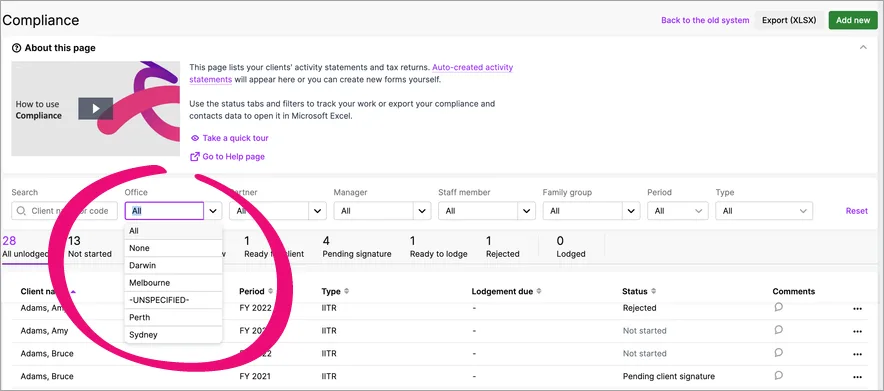Select None in the Office list

(174, 248)
